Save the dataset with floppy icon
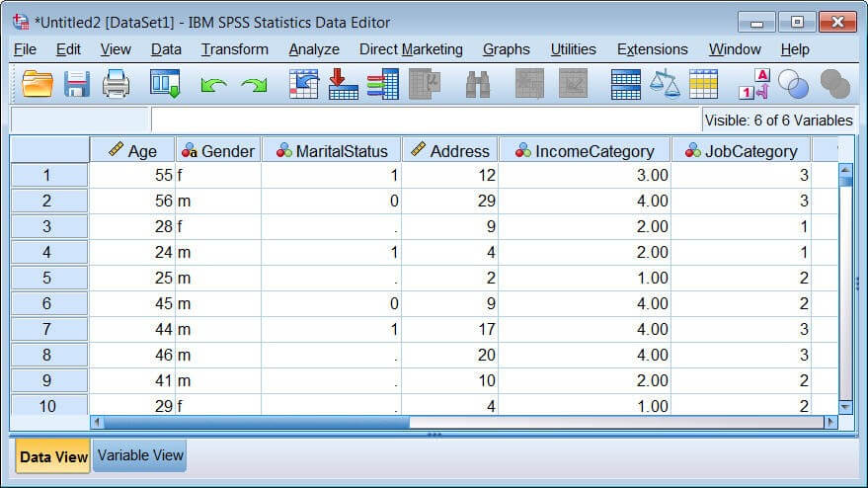Viewport: 868px width, 488px height. pos(77,84)
